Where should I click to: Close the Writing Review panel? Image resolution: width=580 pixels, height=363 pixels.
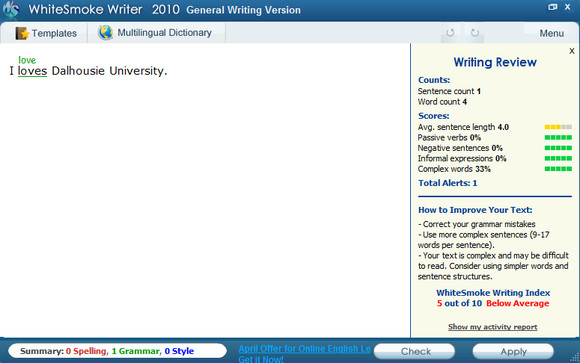pyautogui.click(x=572, y=51)
